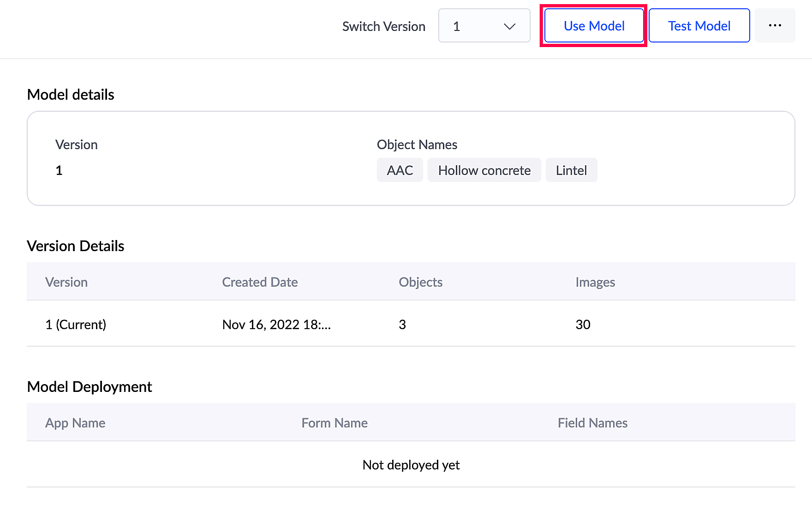Viewport: 812px width, 517px height.
Task: Click the Objects column header
Action: (x=420, y=282)
